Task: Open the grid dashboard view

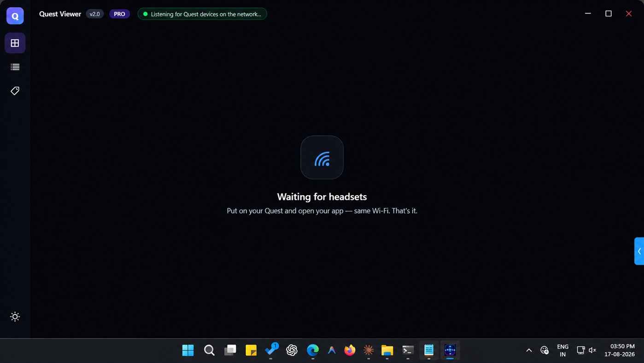Action: [15, 43]
